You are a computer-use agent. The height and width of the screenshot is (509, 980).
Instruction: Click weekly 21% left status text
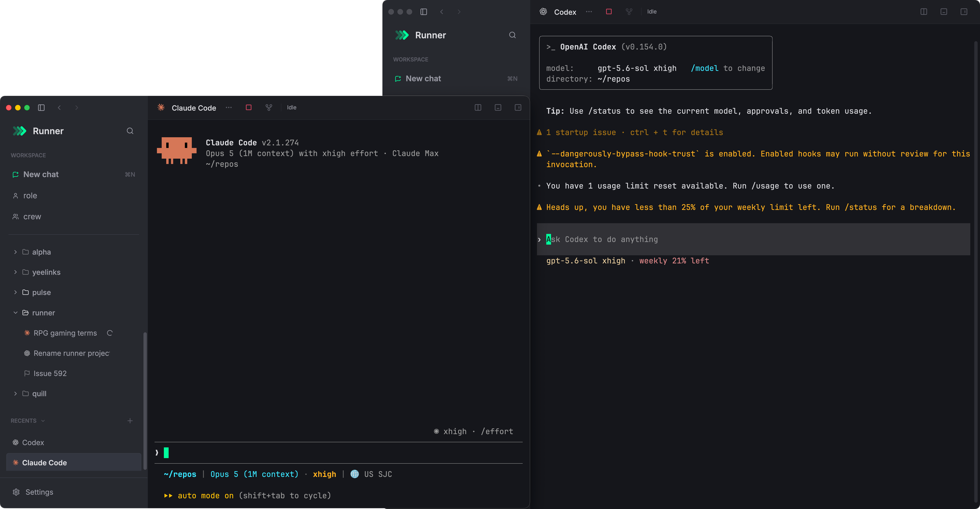674,261
